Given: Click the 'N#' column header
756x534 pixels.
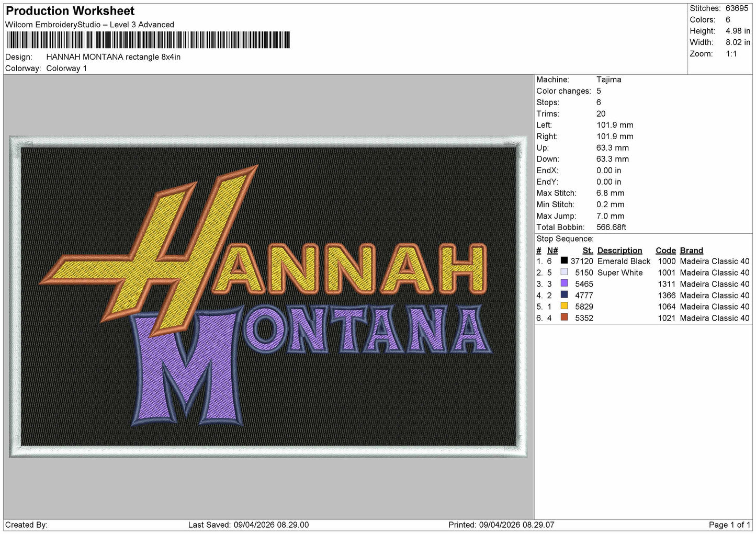Looking at the screenshot, I should coord(552,251).
